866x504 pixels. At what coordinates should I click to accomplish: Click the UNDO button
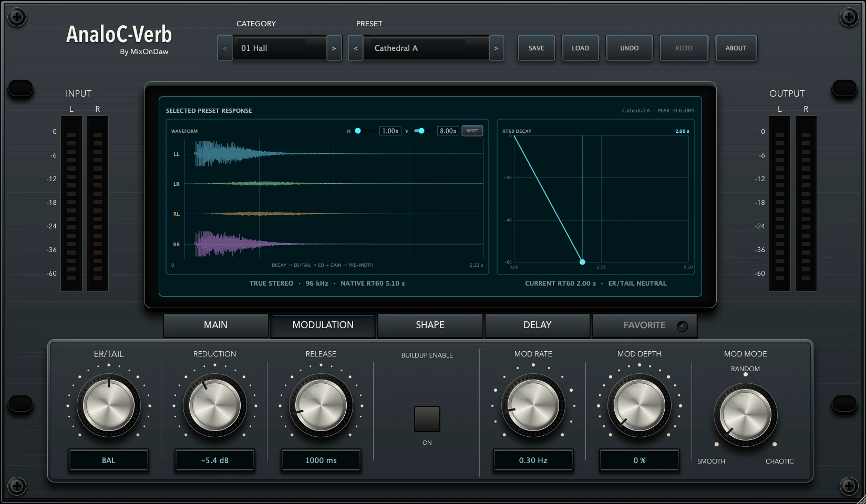tap(629, 48)
